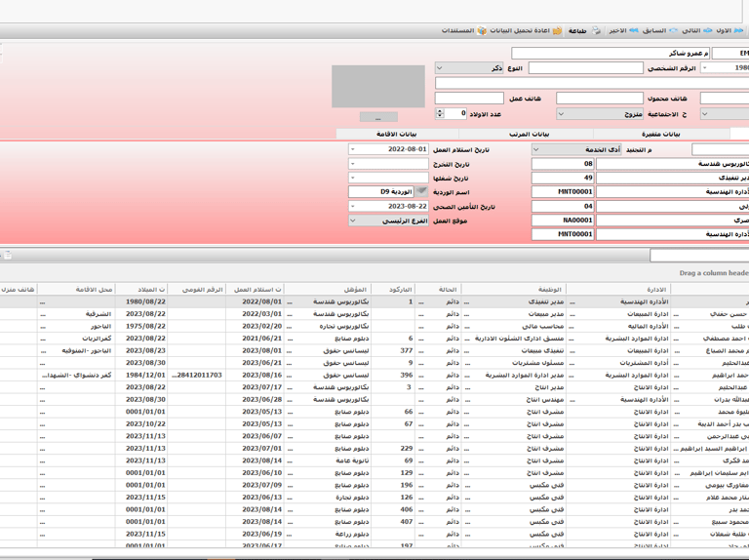Screen dimensions: 749x560
Task: Sort by الوظيفة column header
Action: coord(514,290)
